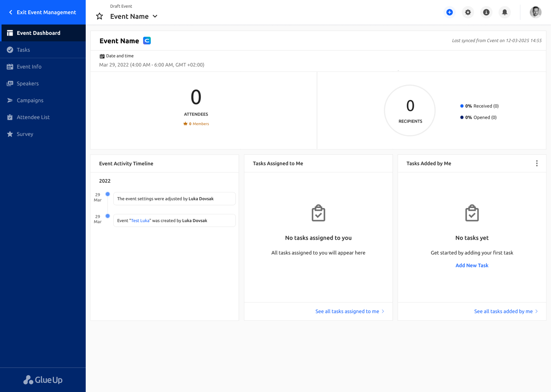
Task: Click the Glue Up logo
Action: pos(43,379)
